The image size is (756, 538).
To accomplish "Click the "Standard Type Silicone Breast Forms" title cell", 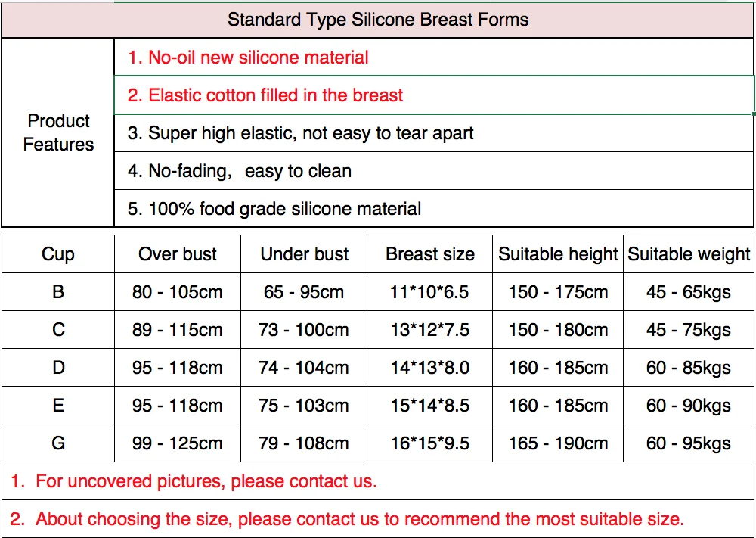I will tap(378, 20).
